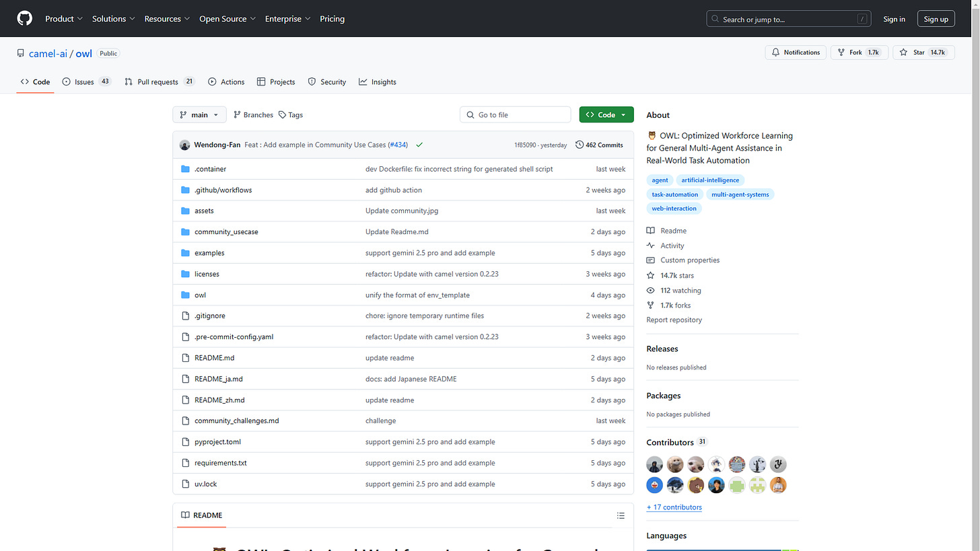Click the Releases heading link
The height and width of the screenshot is (551, 980).
coord(662,348)
